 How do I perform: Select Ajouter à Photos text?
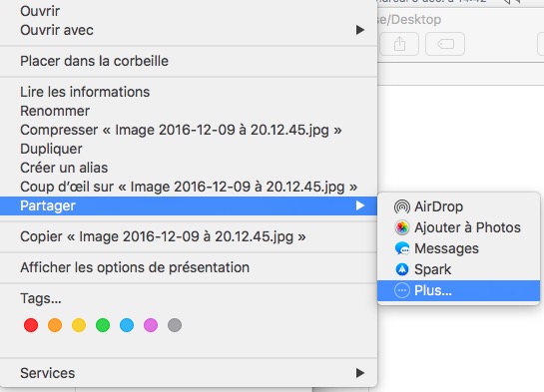[x=468, y=227]
